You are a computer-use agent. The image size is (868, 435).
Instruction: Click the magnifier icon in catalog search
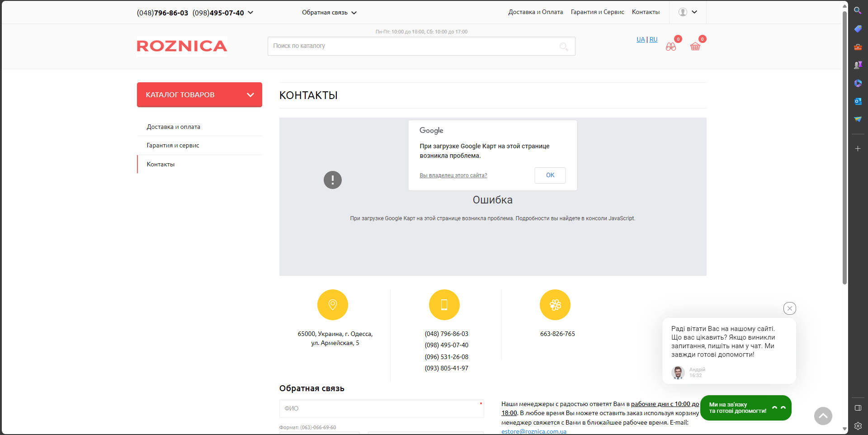tap(564, 46)
